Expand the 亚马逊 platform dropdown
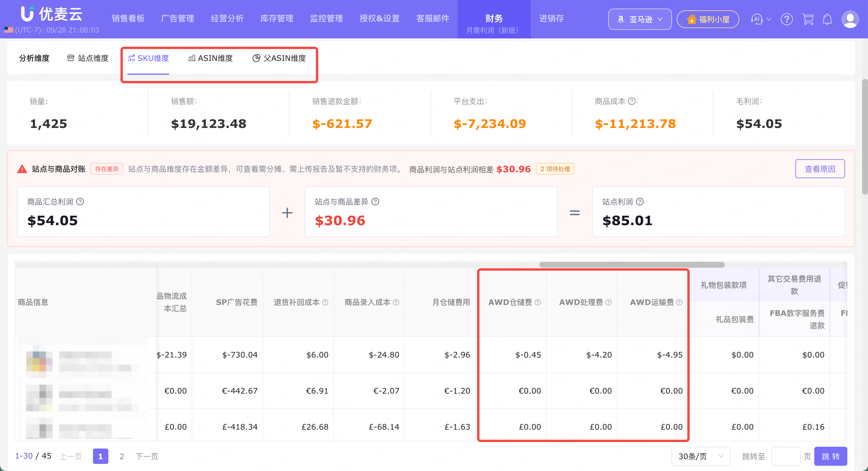This screenshot has height=471, width=868. click(639, 19)
